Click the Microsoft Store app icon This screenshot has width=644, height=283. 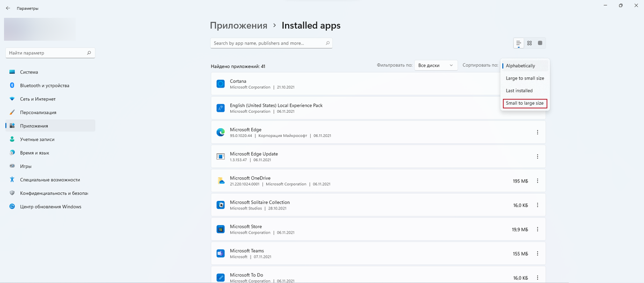coord(221,229)
